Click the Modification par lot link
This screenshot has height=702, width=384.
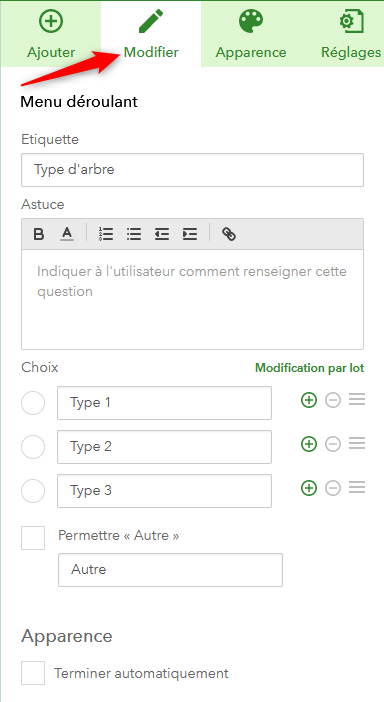tap(309, 368)
